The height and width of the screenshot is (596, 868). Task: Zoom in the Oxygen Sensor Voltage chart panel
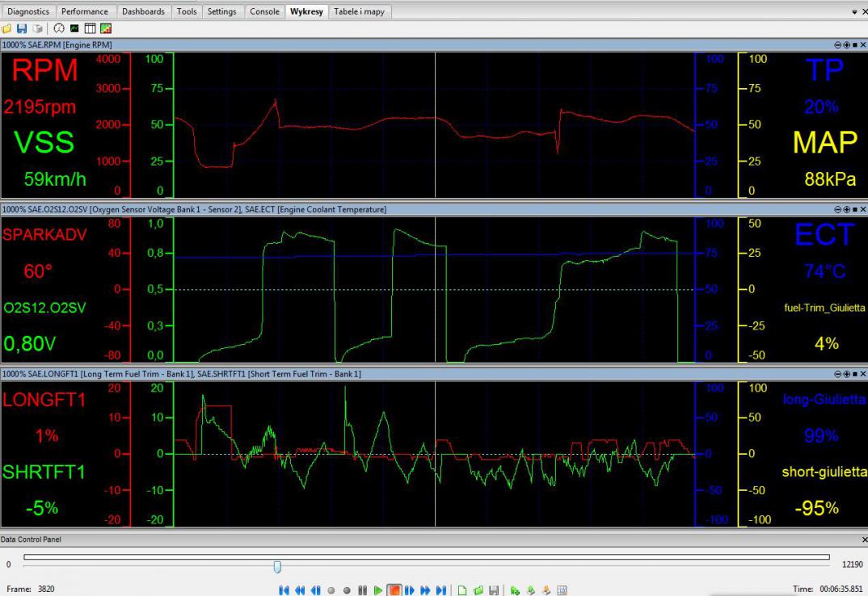click(846, 209)
